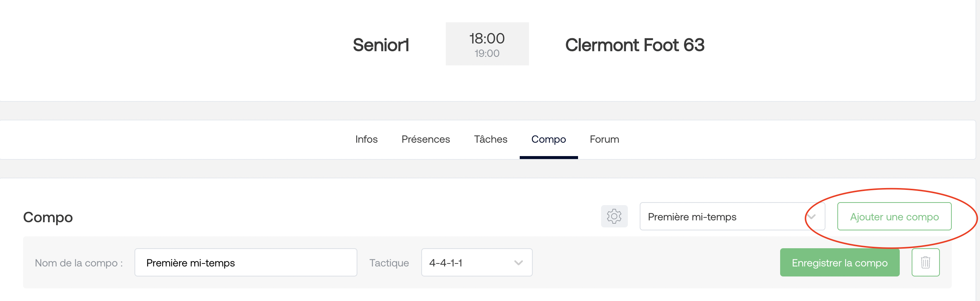Open the Première mi-temps compo selector
Screen dimensions: 980x301
coord(732,217)
